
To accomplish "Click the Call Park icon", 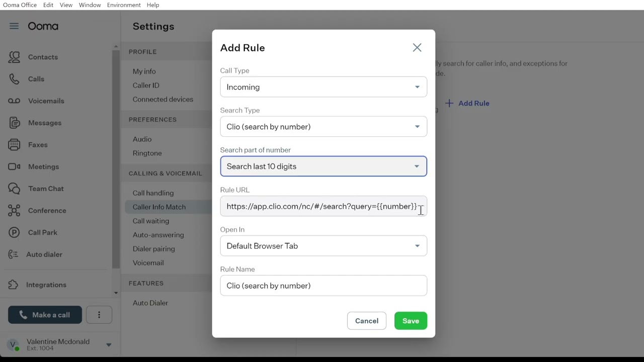I will pyautogui.click(x=14, y=232).
